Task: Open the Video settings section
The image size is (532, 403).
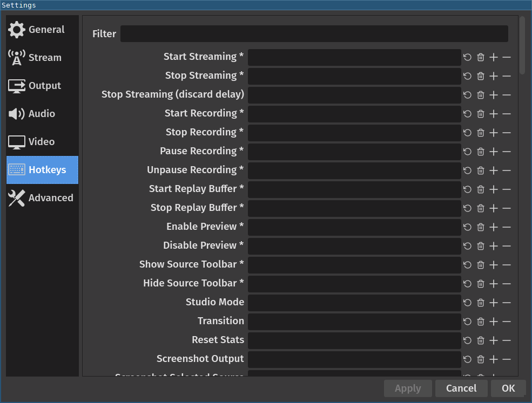Action: (42, 142)
